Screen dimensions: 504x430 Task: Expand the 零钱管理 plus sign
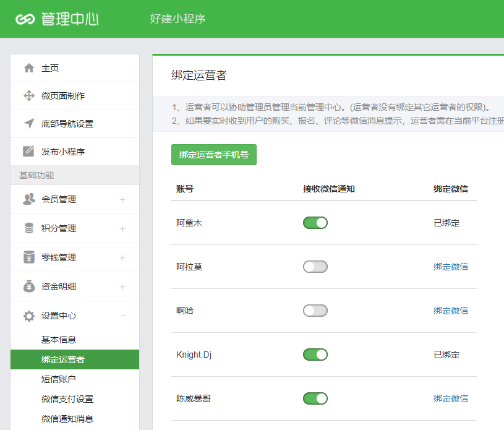click(x=122, y=257)
